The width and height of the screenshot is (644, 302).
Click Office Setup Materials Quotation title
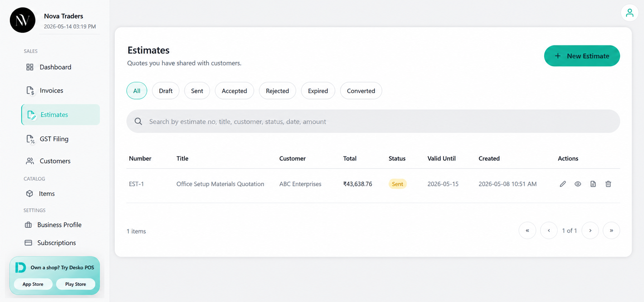click(220, 184)
